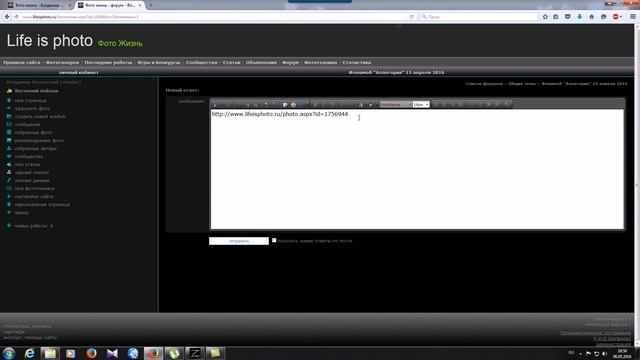Click the browser URL address bar
Viewport: 640px width, 360px height.
pos(212,17)
